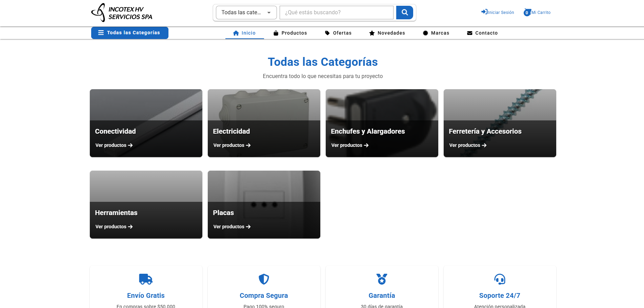
Task: Expand the Todas las Categorías hamburger menu
Action: click(x=129, y=33)
